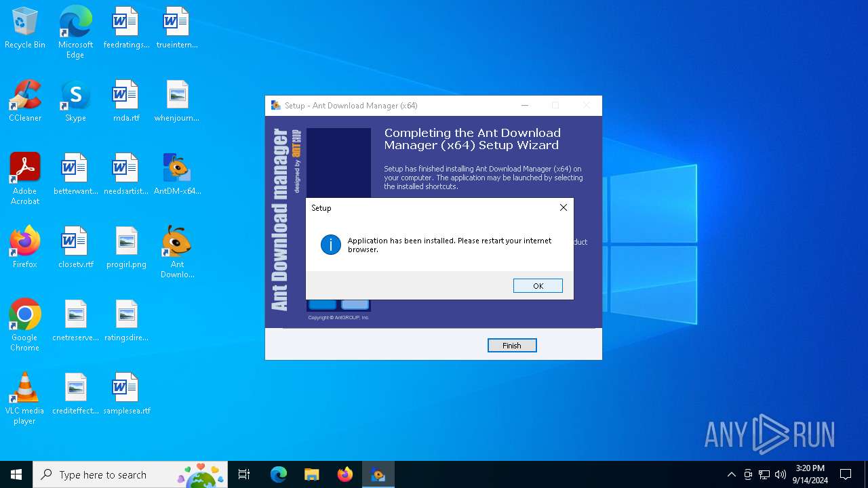
Task: Select the cnetreserve image file icon
Action: coord(75,321)
